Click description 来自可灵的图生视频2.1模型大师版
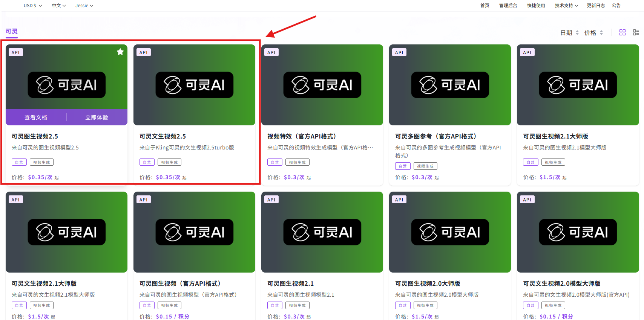Screen dimensions: 644x320 (x=564, y=148)
